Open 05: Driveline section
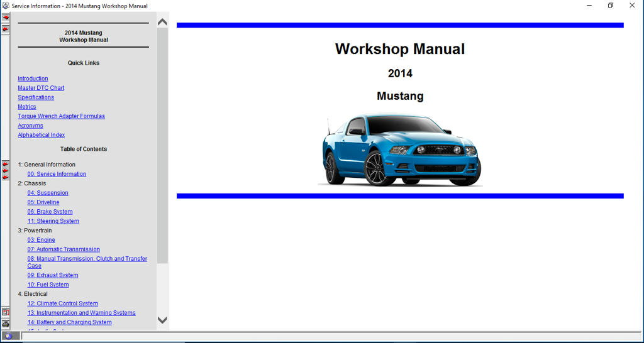Image resolution: width=644 pixels, height=343 pixels. pos(43,202)
